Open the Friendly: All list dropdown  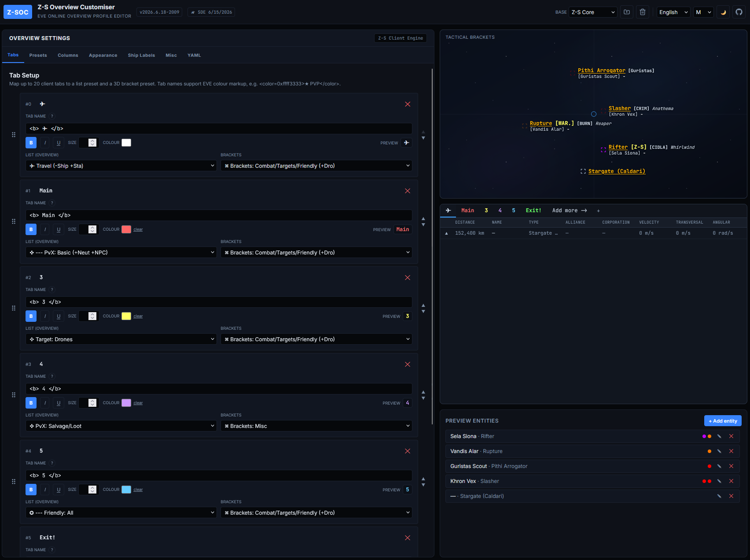tap(121, 513)
